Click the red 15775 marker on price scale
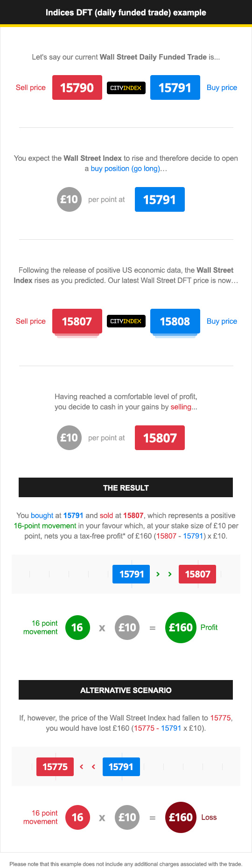The image size is (252, 868). tap(55, 767)
